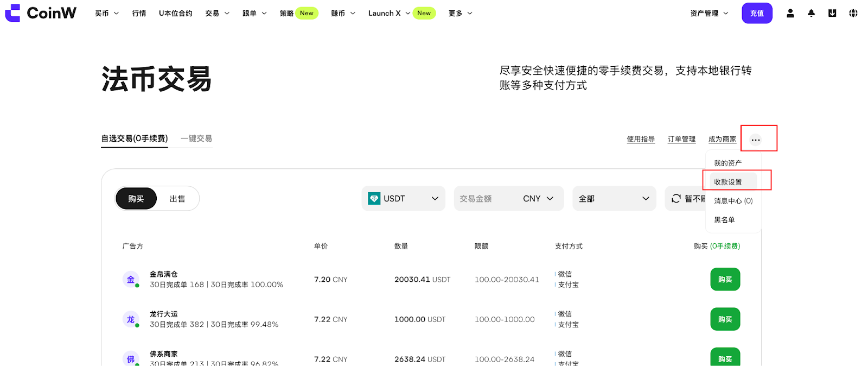Click the 金帛满仓 merchant avatar
Image resolution: width=868 pixels, height=366 pixels.
(131, 279)
